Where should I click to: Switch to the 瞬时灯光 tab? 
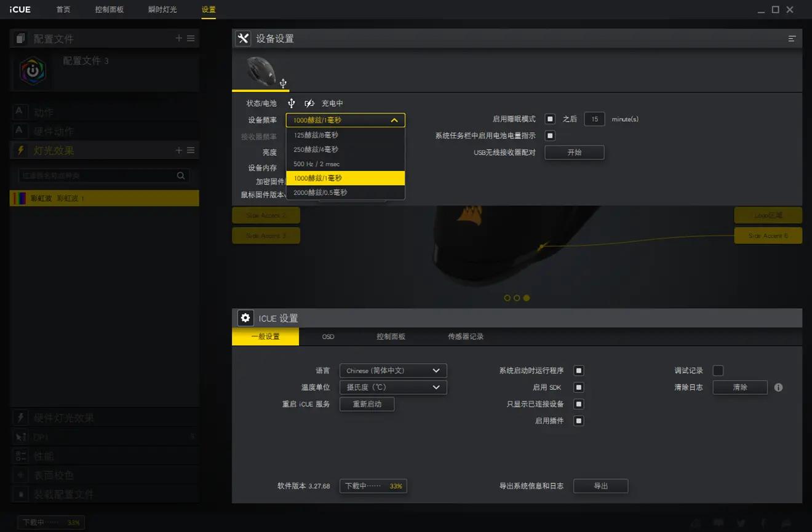click(162, 9)
